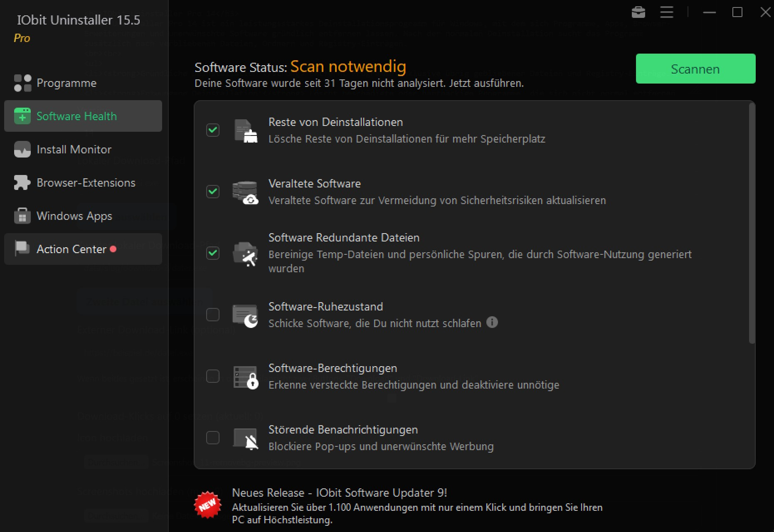Open the Programme section
The image size is (774, 532).
coord(83,83)
